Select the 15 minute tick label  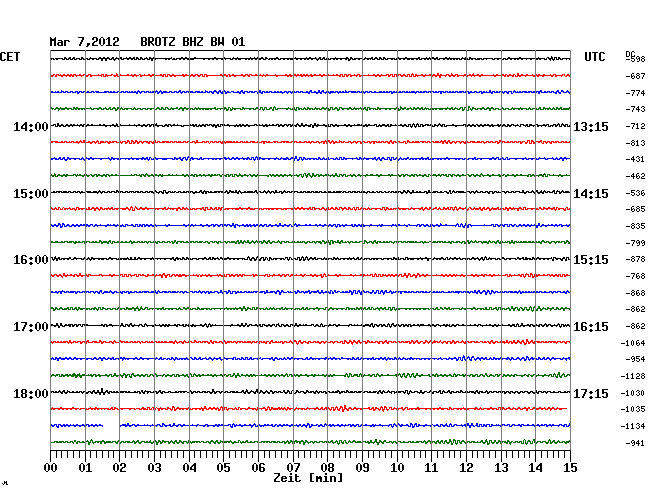click(569, 468)
